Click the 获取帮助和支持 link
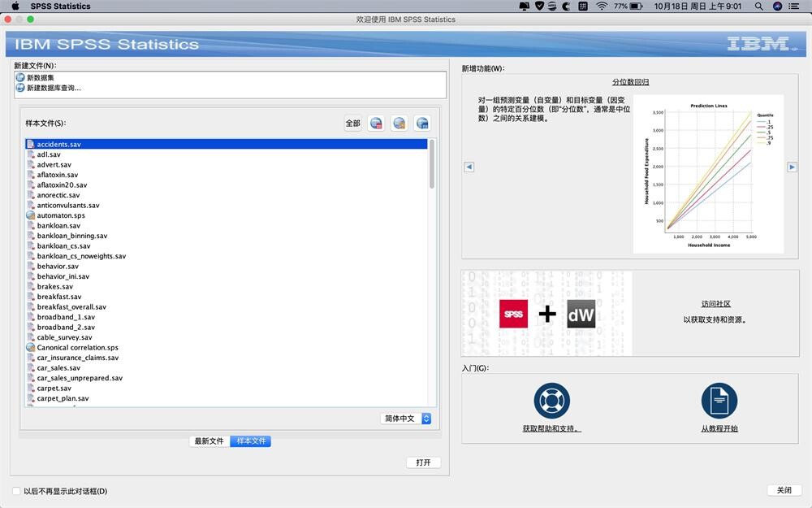812x508 pixels. (551, 428)
